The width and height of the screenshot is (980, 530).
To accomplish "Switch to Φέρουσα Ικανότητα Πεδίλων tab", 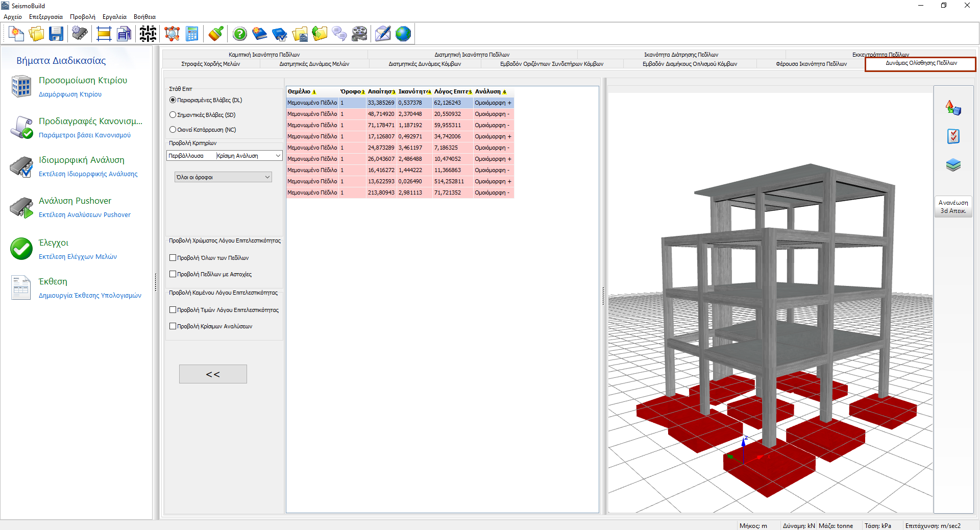I will click(x=811, y=64).
